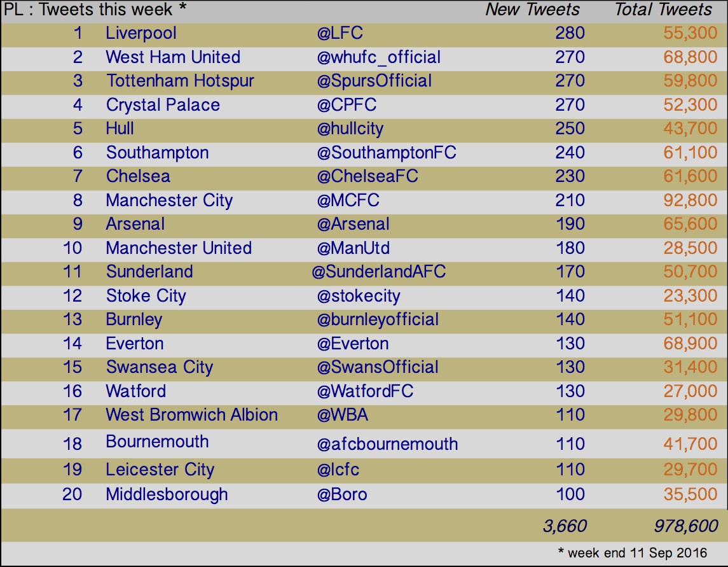The height and width of the screenshot is (567, 728).
Task: Select the @whufc_official Twitter handle
Action: pyautogui.click(x=378, y=58)
